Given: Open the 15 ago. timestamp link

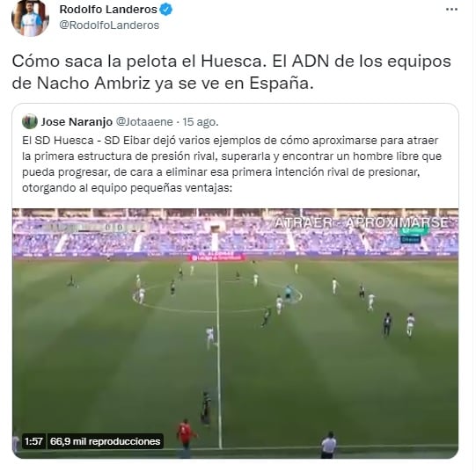Looking at the screenshot, I should (201, 122).
